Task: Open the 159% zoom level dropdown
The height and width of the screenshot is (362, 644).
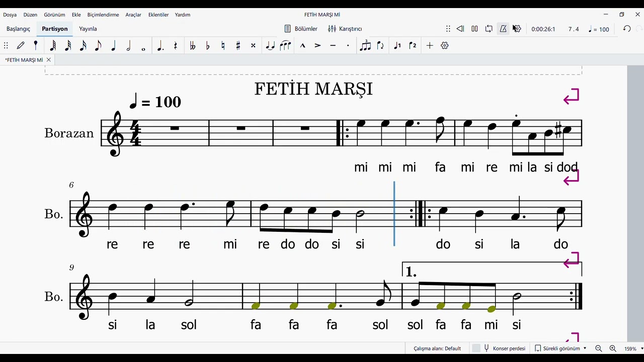Action: click(633, 348)
